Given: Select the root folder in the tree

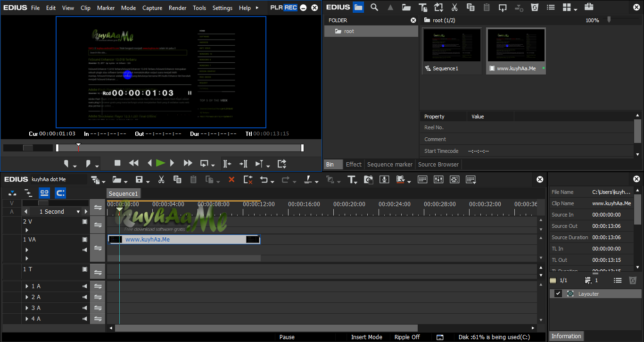Looking at the screenshot, I should click(x=371, y=31).
